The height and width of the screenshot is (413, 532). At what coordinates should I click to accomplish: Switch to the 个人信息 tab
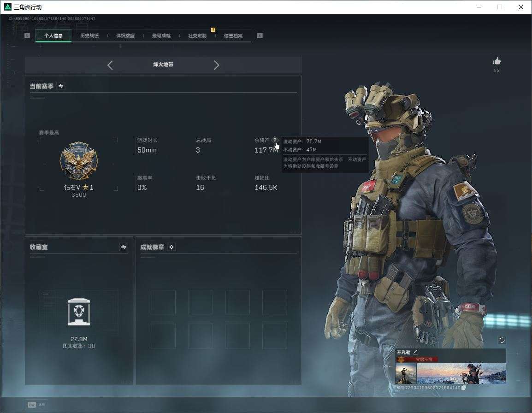click(x=53, y=35)
